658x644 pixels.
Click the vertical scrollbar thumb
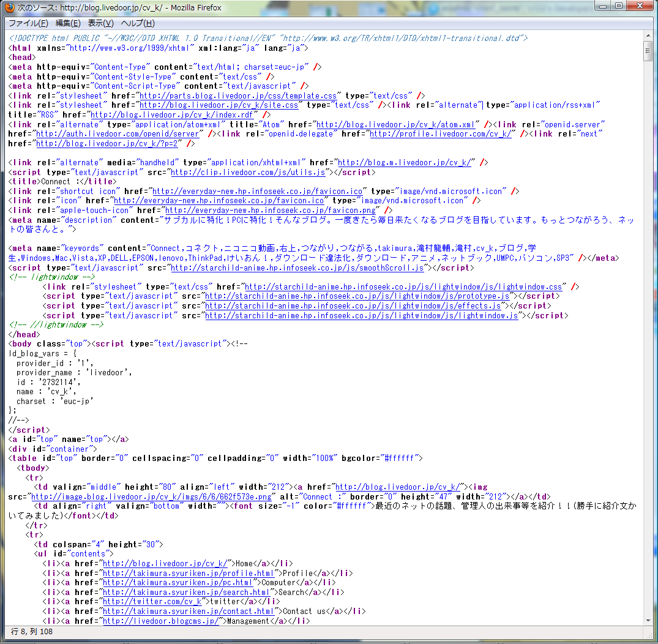coord(648,51)
